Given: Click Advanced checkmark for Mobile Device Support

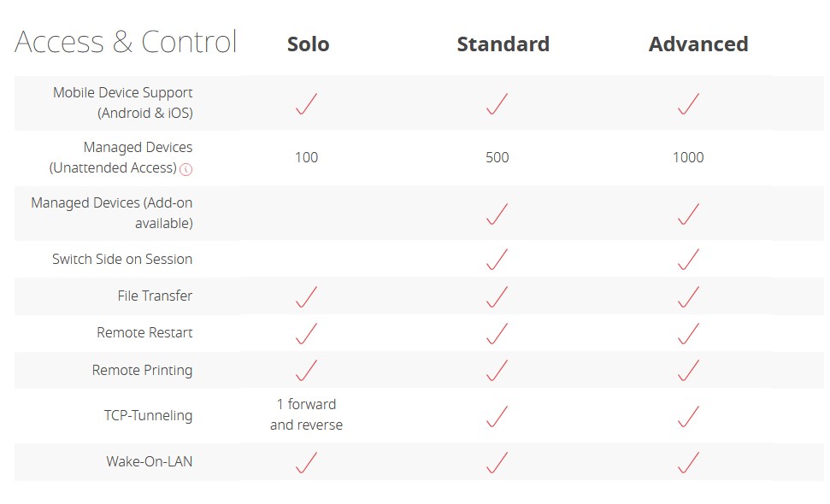Looking at the screenshot, I should 688,103.
